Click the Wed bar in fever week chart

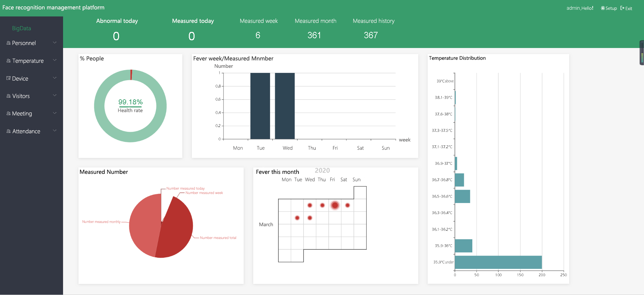[285, 106]
